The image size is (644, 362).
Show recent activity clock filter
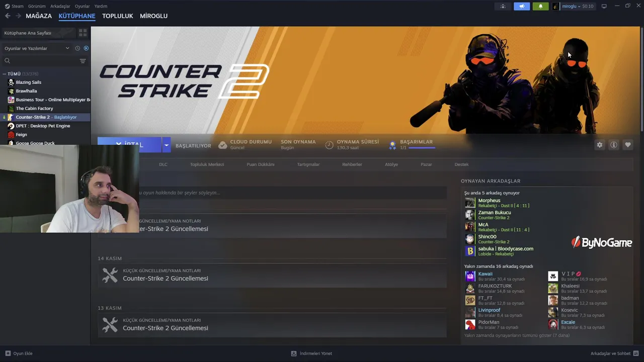coord(77,48)
